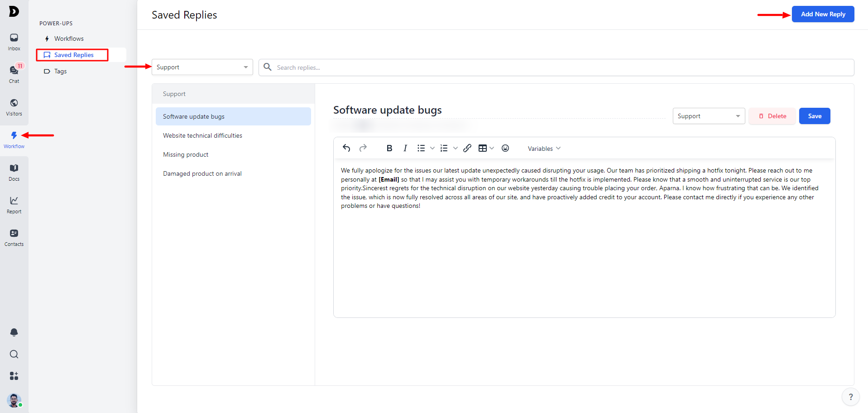Open the Report analytics icon

coord(14,204)
